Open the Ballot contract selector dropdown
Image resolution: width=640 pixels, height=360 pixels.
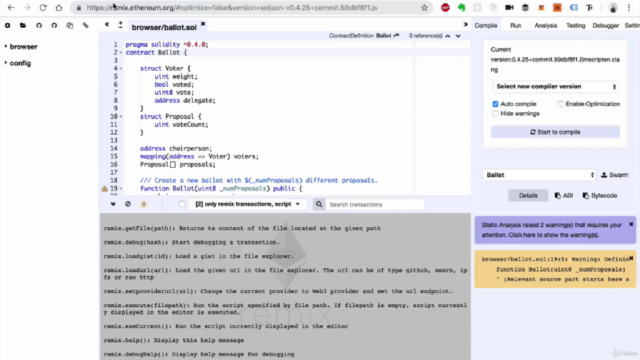pyautogui.click(x=539, y=175)
